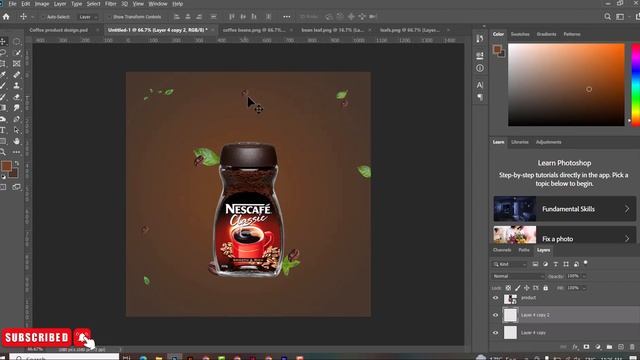
Task: Open the Opacity slider dropdown arrow
Action: [584, 276]
